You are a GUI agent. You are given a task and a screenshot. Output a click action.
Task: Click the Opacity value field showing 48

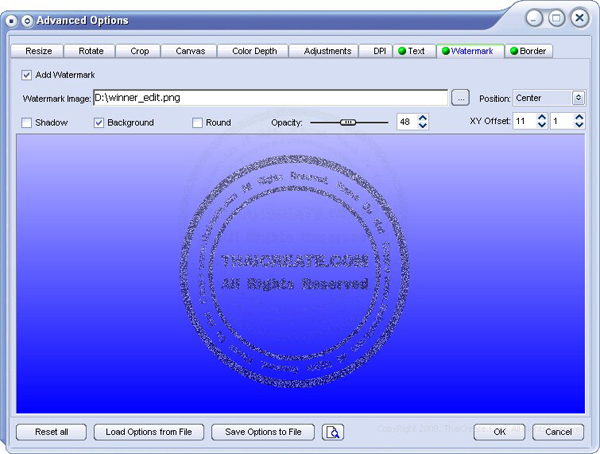tap(408, 122)
